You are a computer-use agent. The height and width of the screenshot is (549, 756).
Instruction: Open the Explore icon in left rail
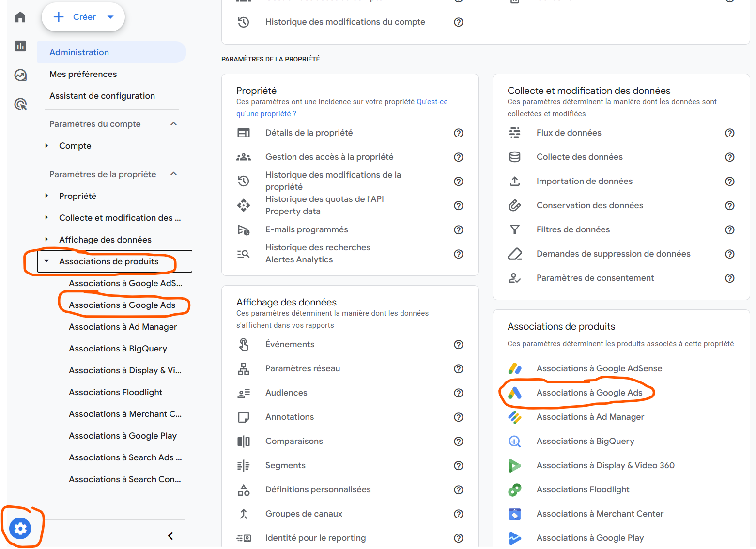[20, 75]
